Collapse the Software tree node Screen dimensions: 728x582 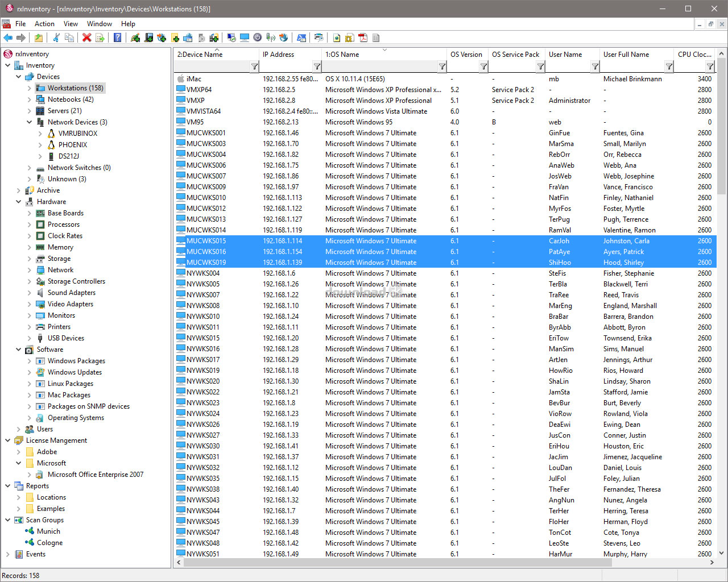19,350
